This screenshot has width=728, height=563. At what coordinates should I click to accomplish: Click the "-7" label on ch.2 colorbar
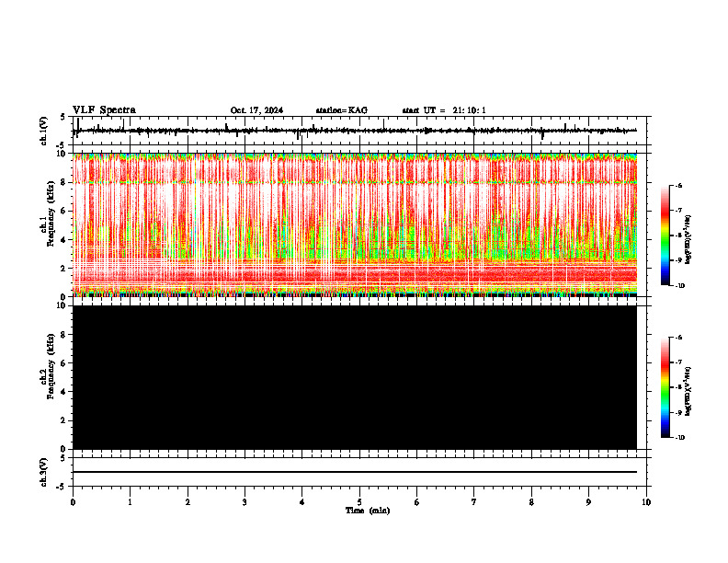tap(678, 362)
